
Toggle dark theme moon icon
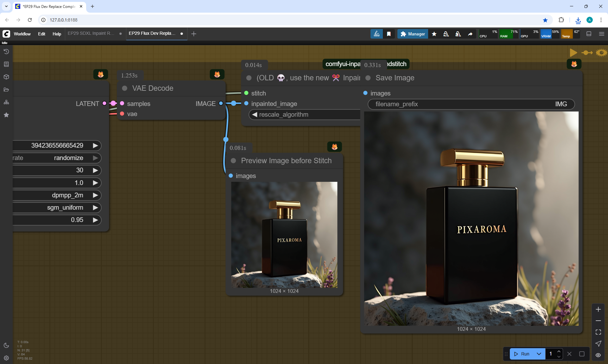(x=6, y=345)
